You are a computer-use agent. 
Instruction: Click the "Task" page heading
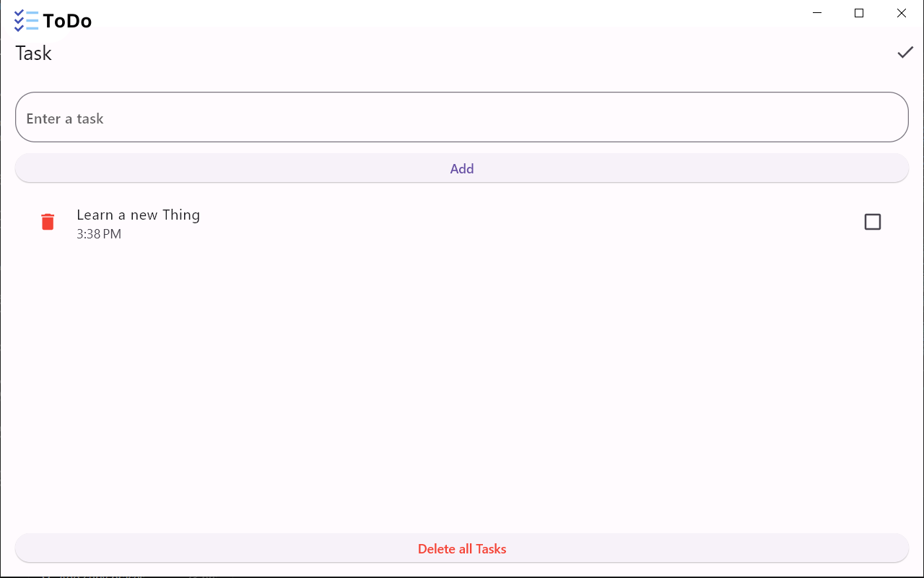(x=34, y=53)
